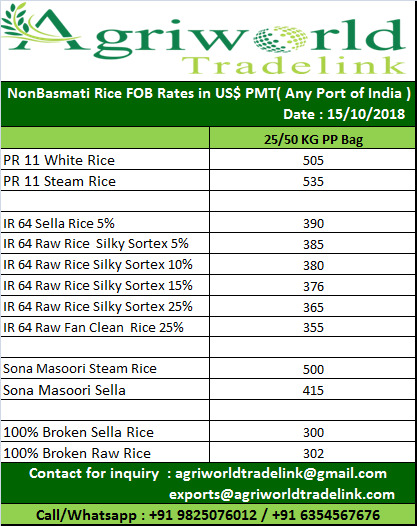Select the 376 price cell
Viewport: 417px width, 526px height.
(312, 285)
